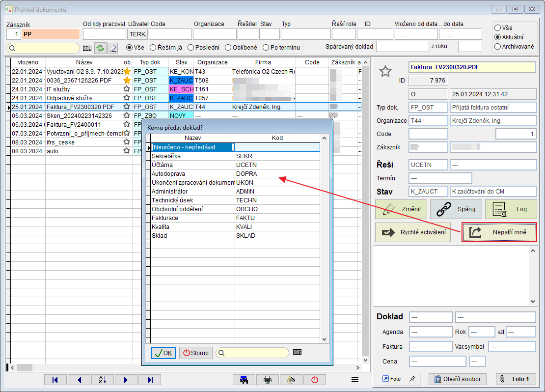Select 'Sekretářka' in the recipient list

point(235,156)
